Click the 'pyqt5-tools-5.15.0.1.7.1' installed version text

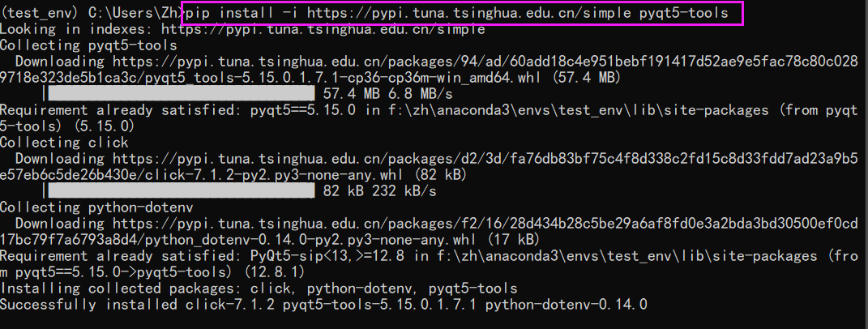pos(380,304)
